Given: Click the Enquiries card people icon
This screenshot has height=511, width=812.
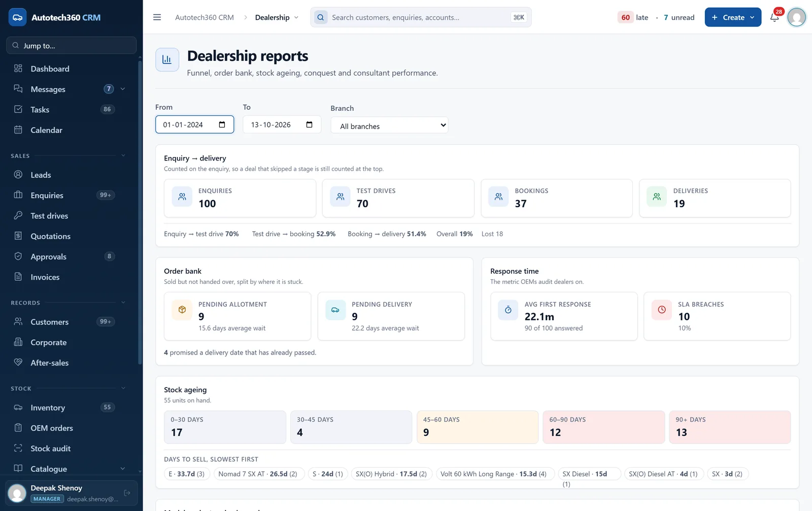Looking at the screenshot, I should click(182, 197).
